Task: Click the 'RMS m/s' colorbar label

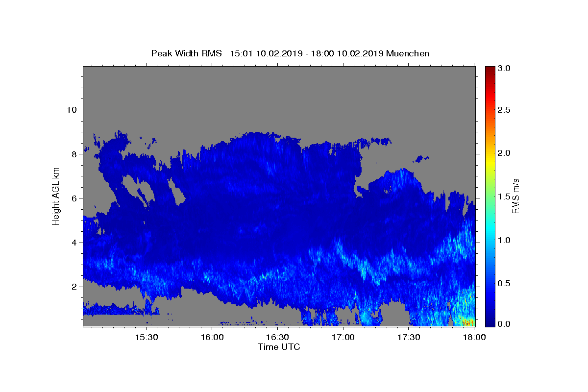Action: click(515, 196)
